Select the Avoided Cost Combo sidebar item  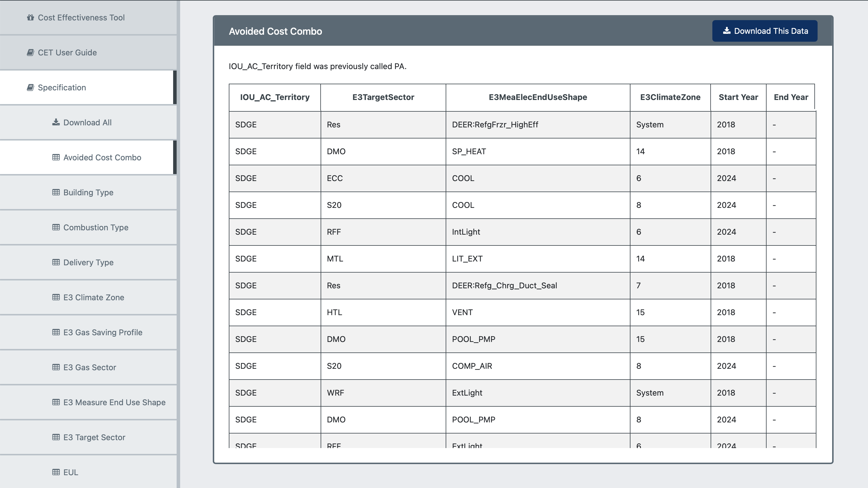(102, 157)
